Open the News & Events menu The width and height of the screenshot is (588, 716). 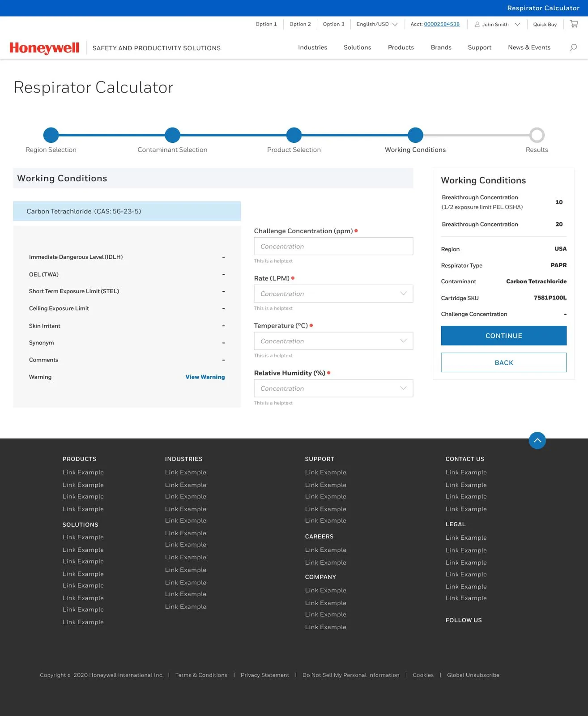pyautogui.click(x=529, y=47)
